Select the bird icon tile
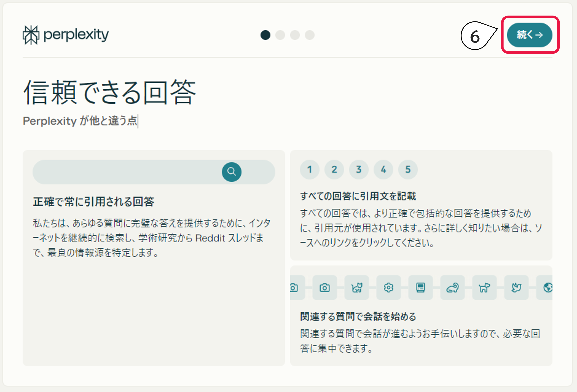 pyautogui.click(x=516, y=287)
